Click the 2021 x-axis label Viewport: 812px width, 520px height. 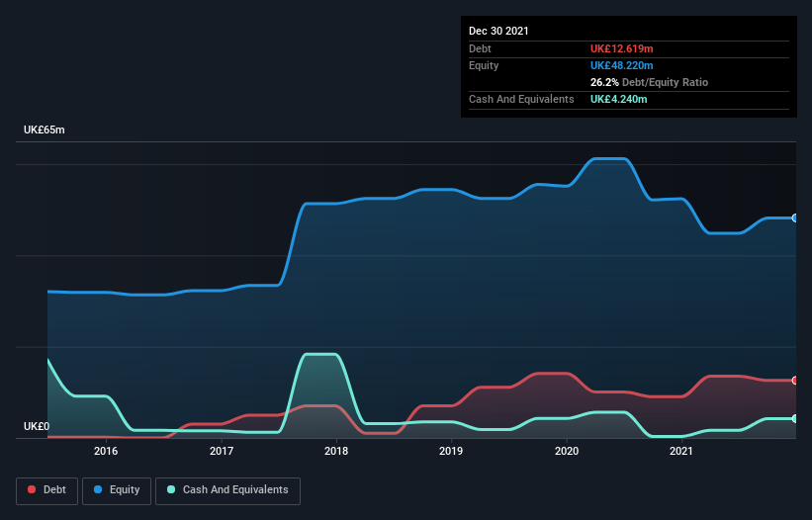pyautogui.click(x=681, y=451)
